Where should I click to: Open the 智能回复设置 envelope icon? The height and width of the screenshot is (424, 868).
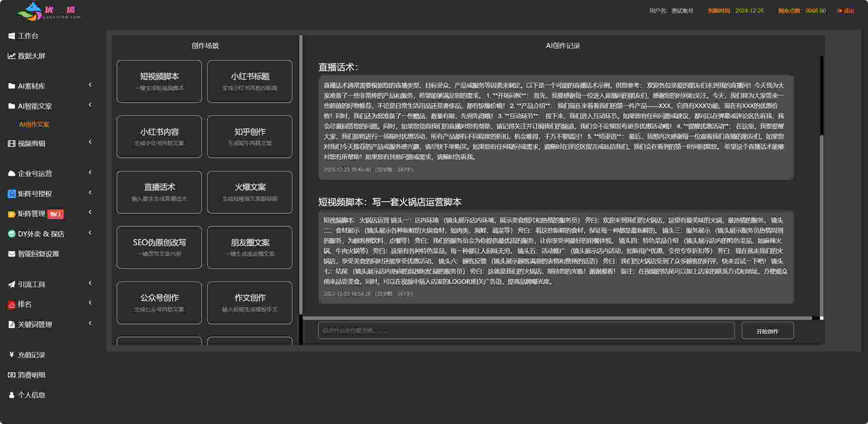[11, 253]
